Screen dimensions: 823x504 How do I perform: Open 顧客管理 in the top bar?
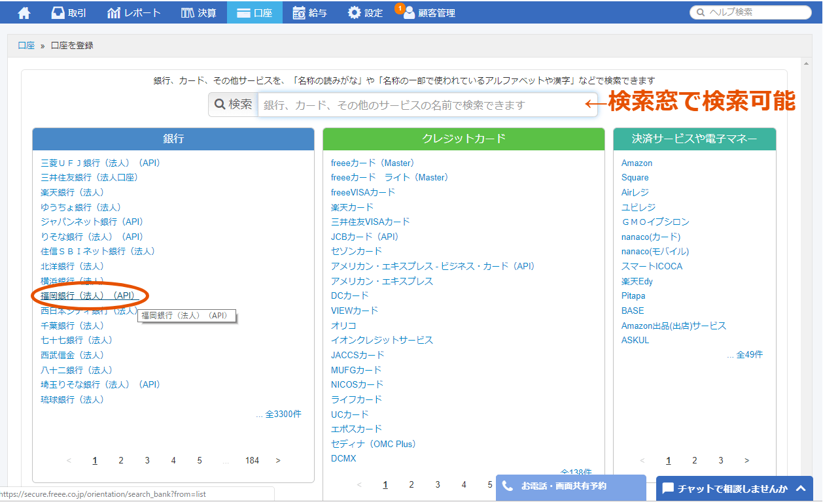429,12
